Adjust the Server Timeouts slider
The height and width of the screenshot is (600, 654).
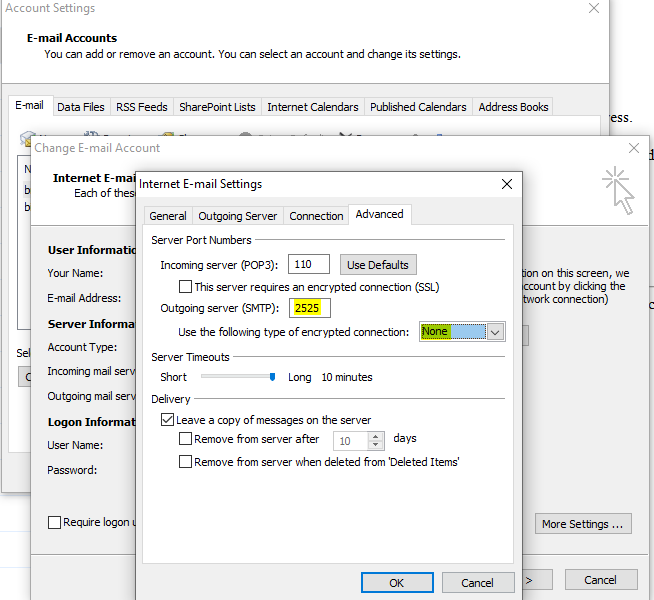(271, 377)
